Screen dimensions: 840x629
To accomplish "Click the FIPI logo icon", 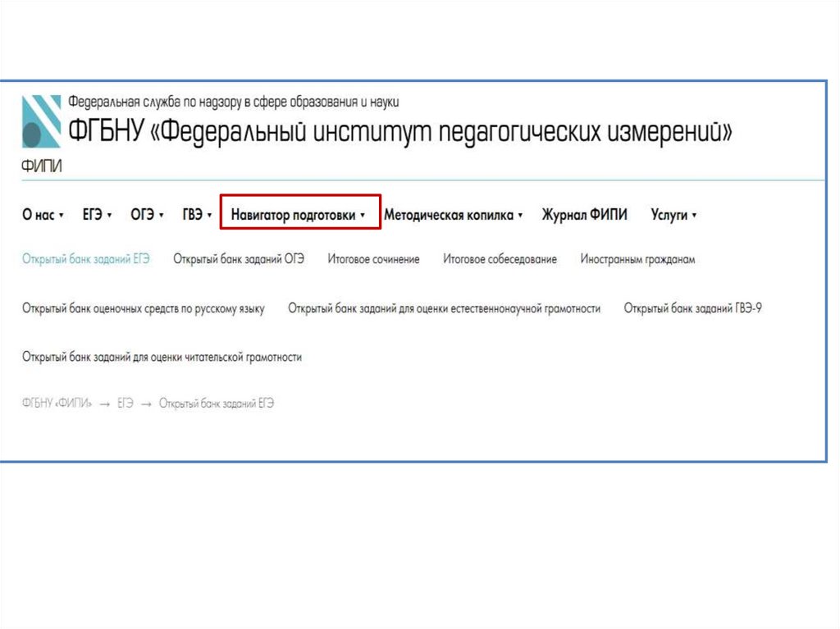I will tap(41, 121).
